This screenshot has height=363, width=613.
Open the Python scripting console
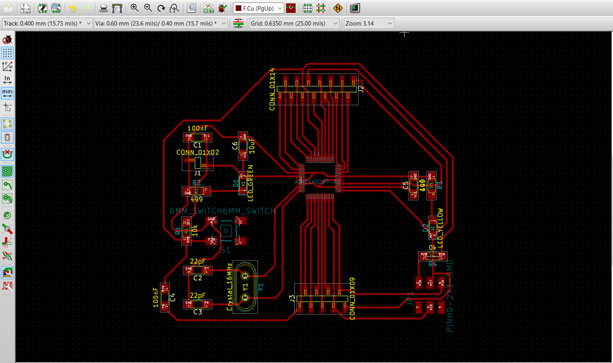(355, 8)
